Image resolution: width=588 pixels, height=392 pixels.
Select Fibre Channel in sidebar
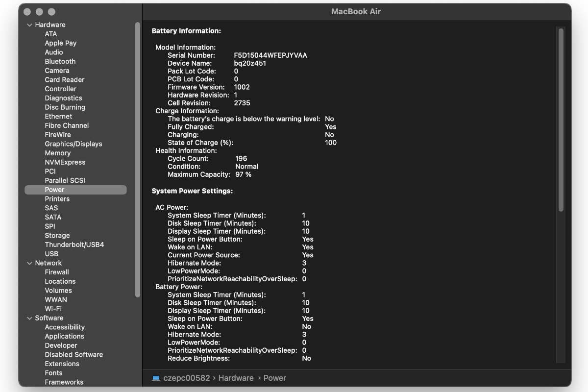coord(67,125)
